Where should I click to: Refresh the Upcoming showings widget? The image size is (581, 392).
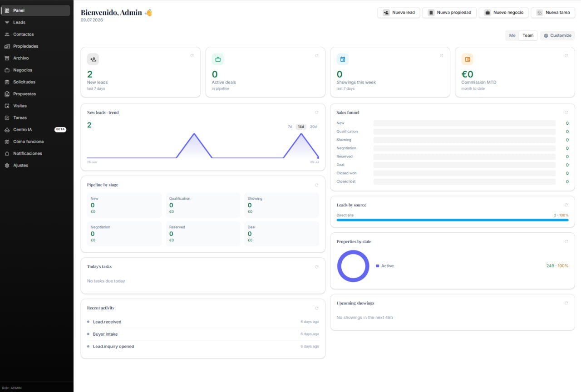(566, 303)
